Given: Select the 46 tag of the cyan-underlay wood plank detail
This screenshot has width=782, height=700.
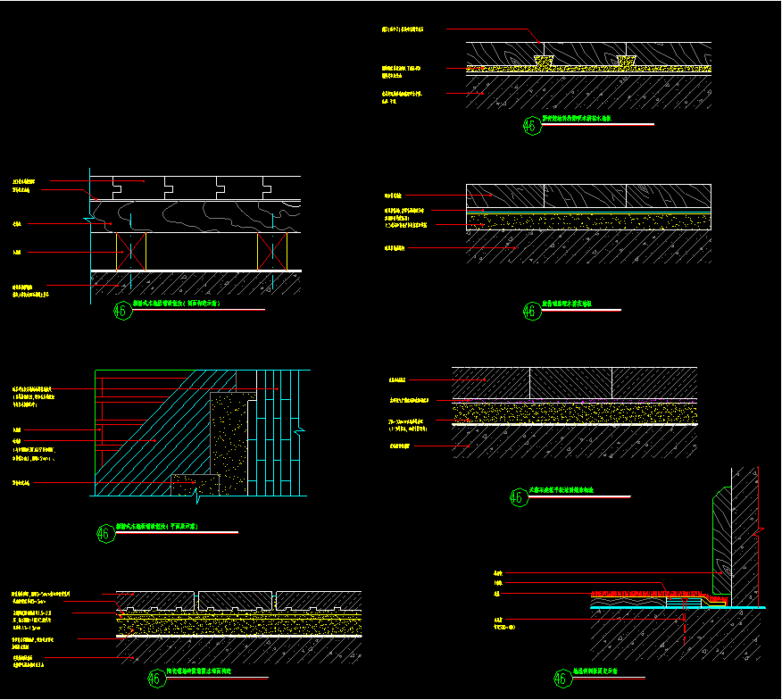Looking at the screenshot, I should [532, 312].
